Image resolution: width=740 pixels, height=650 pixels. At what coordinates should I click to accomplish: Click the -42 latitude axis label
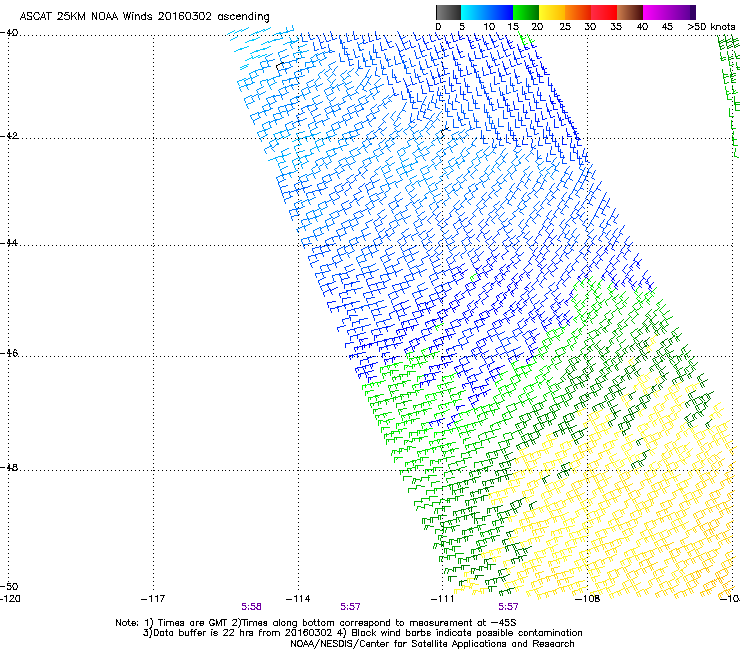(x=9, y=135)
